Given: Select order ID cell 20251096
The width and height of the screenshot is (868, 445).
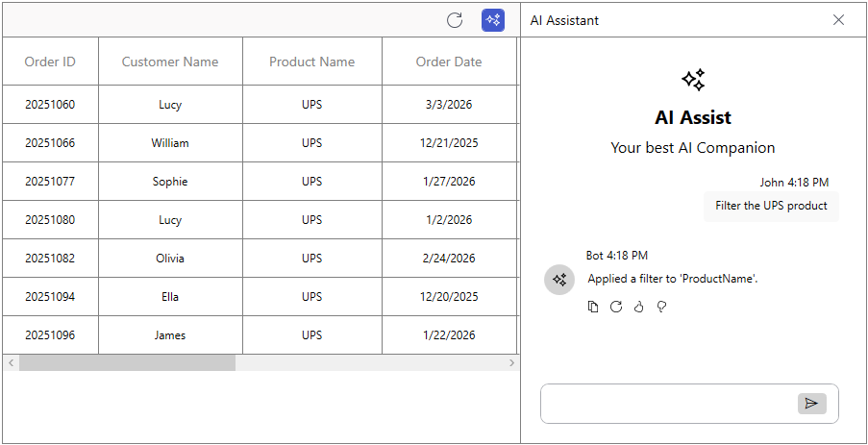Looking at the screenshot, I should pos(50,335).
